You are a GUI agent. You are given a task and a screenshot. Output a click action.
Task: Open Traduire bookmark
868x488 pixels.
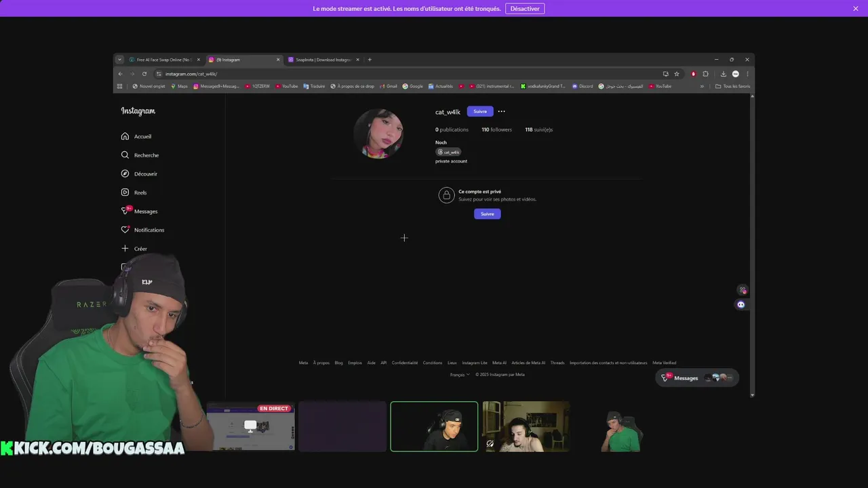314,86
